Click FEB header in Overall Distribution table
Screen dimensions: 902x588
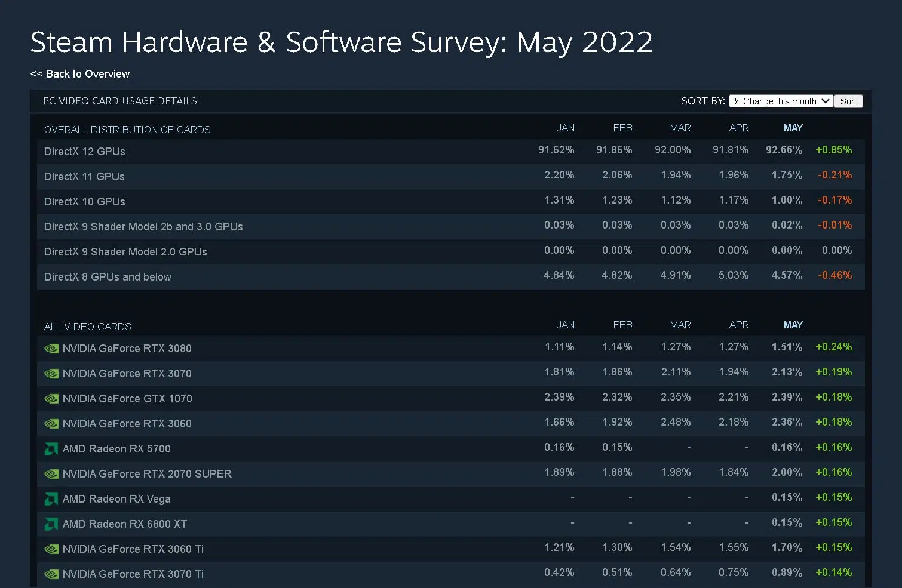(622, 128)
